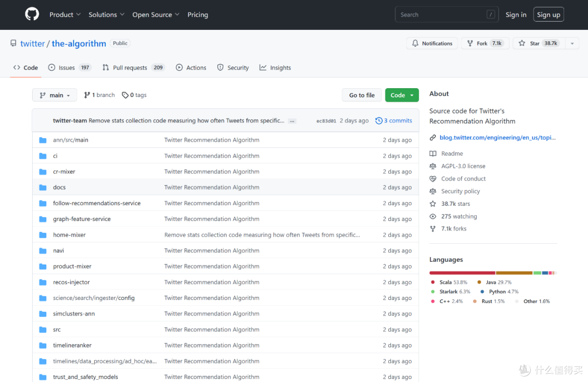Click the Readme book icon
588x382 pixels.
pyautogui.click(x=433, y=153)
